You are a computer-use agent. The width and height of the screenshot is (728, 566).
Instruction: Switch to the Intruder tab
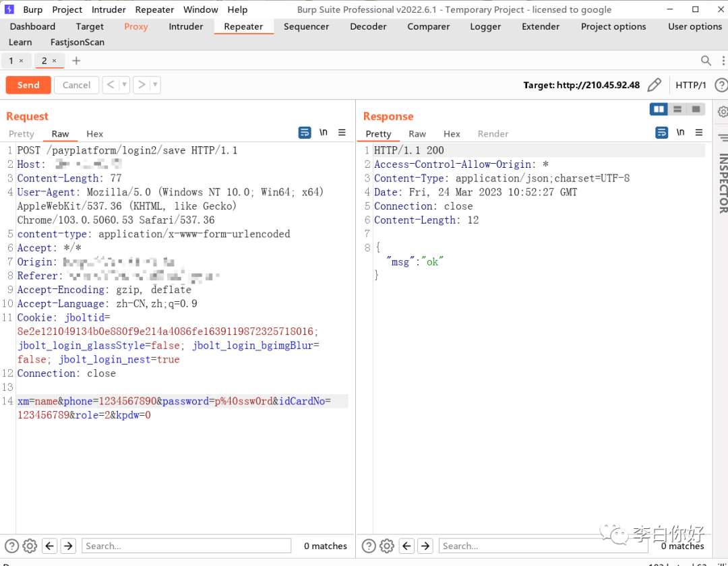pyautogui.click(x=186, y=26)
